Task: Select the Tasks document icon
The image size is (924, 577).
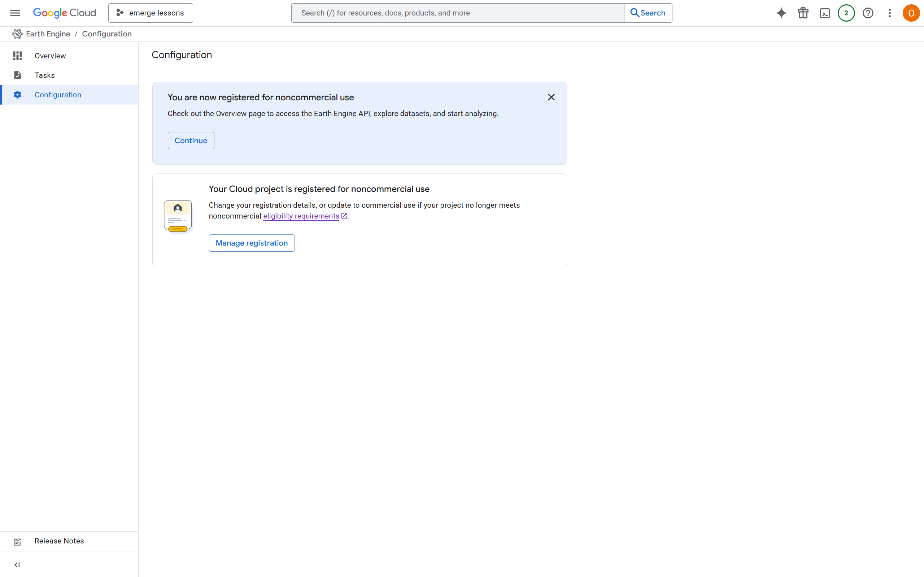Action: (17, 75)
